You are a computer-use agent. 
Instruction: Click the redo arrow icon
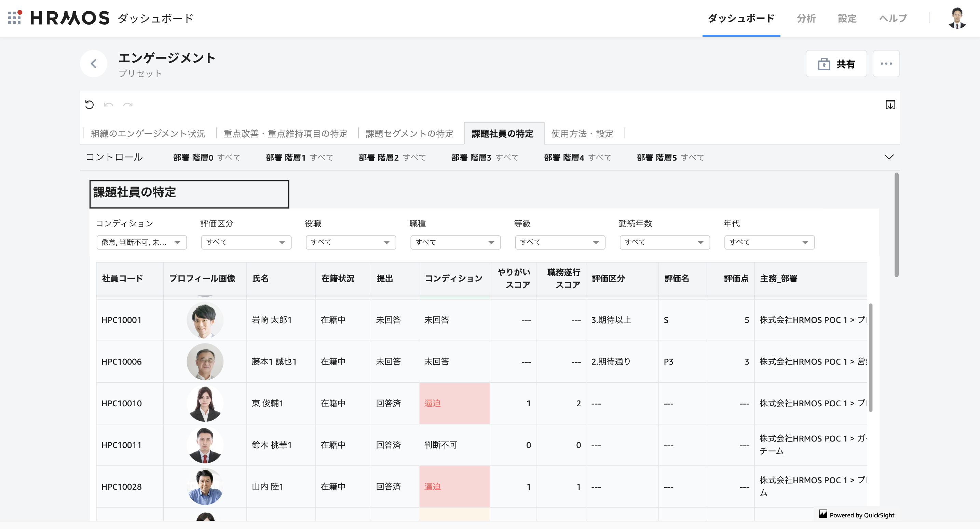click(x=128, y=105)
